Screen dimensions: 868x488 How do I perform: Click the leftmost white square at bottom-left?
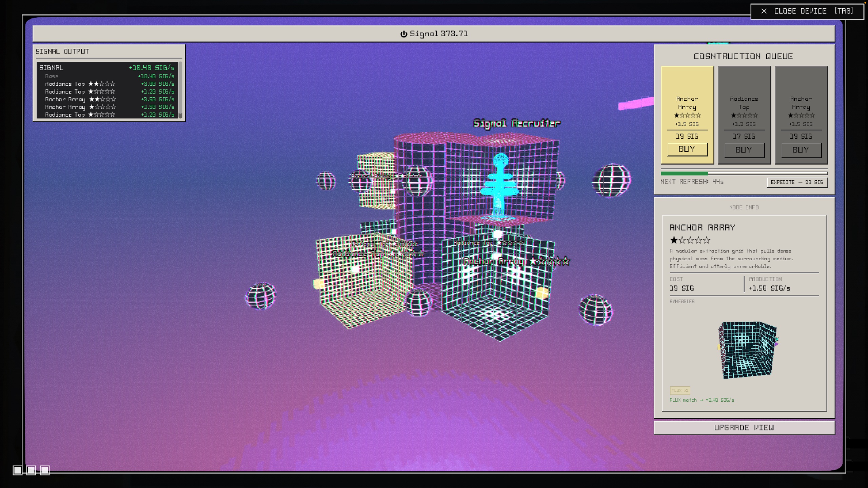(x=18, y=470)
